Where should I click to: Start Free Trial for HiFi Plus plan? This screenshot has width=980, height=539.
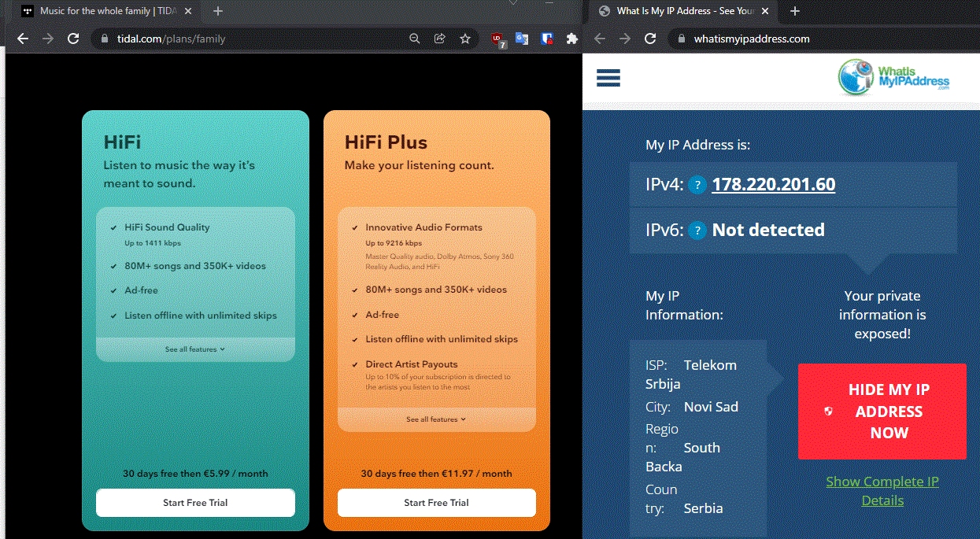click(x=436, y=503)
